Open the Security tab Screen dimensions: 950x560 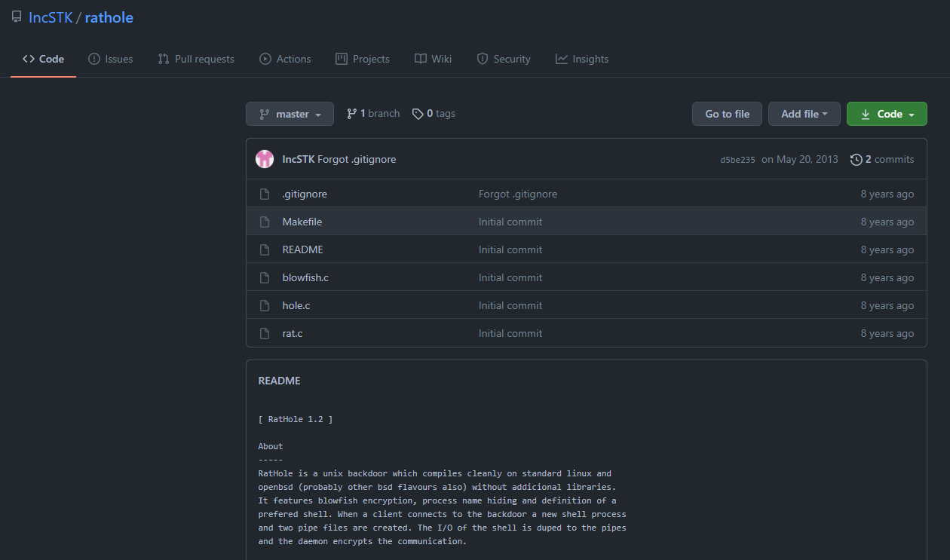(x=504, y=59)
